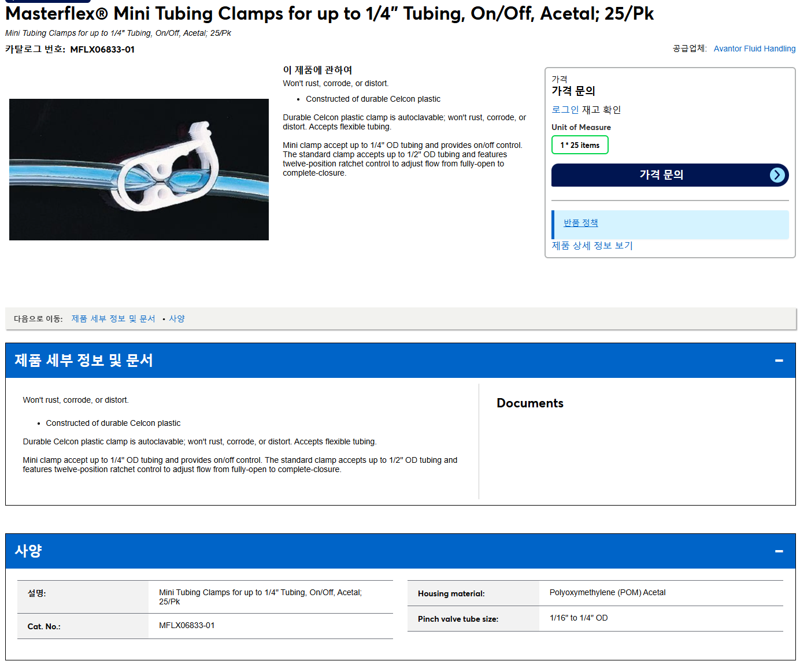The height and width of the screenshot is (672, 800).
Task: Click 재고 확인 text beside the login link
Action: (601, 110)
